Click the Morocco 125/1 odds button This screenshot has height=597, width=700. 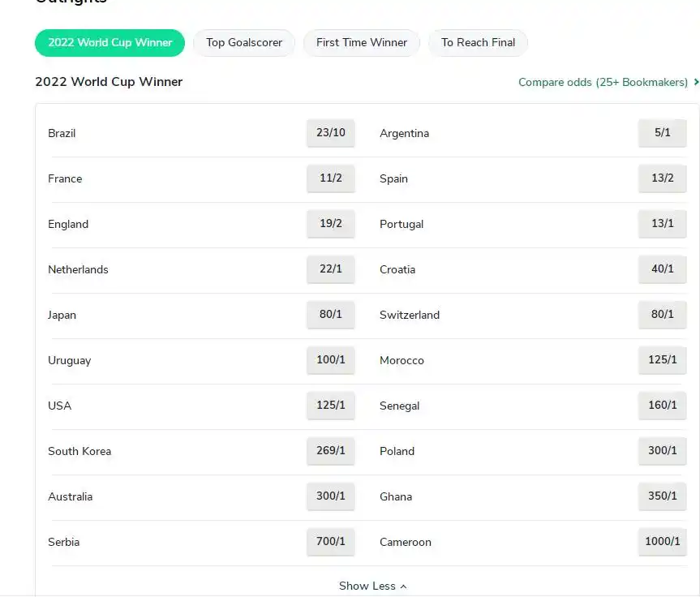click(x=662, y=360)
